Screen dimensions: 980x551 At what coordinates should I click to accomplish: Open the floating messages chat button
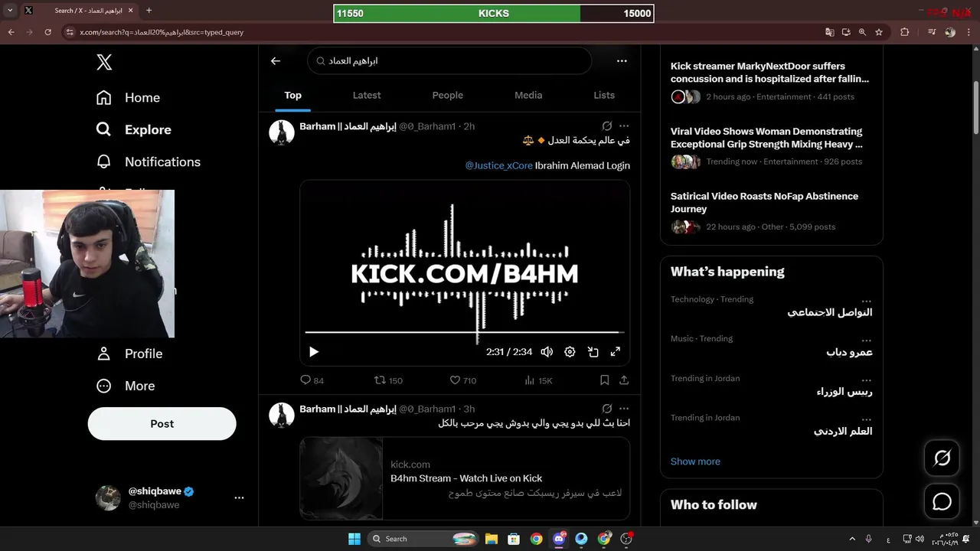click(x=942, y=501)
